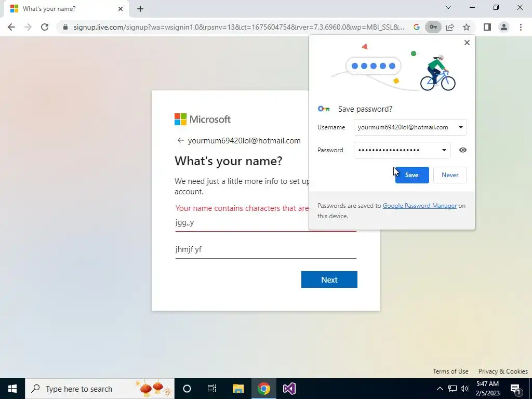This screenshot has height=399, width=532.
Task: Open the tab search chevron in the title bar
Action: 448,7
